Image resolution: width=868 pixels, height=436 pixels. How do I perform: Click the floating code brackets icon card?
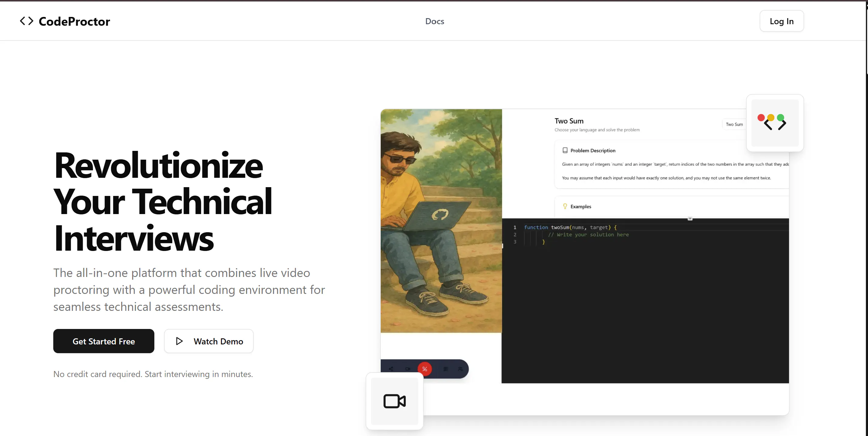[775, 123]
